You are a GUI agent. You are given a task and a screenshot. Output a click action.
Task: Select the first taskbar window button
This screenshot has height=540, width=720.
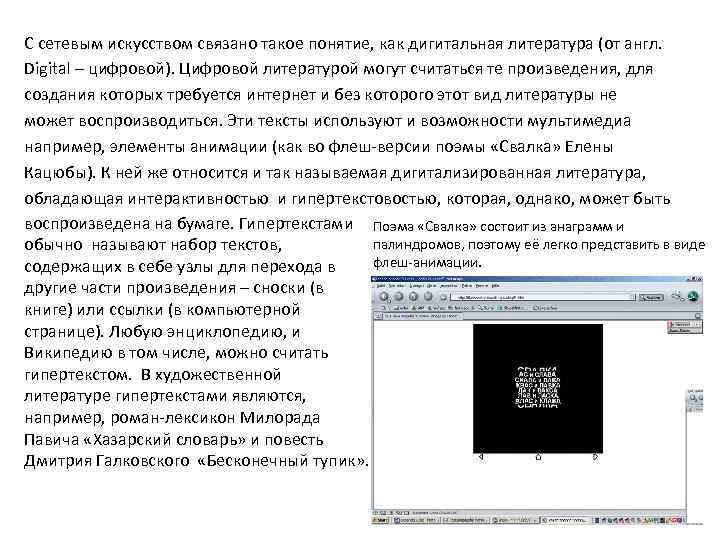416,520
